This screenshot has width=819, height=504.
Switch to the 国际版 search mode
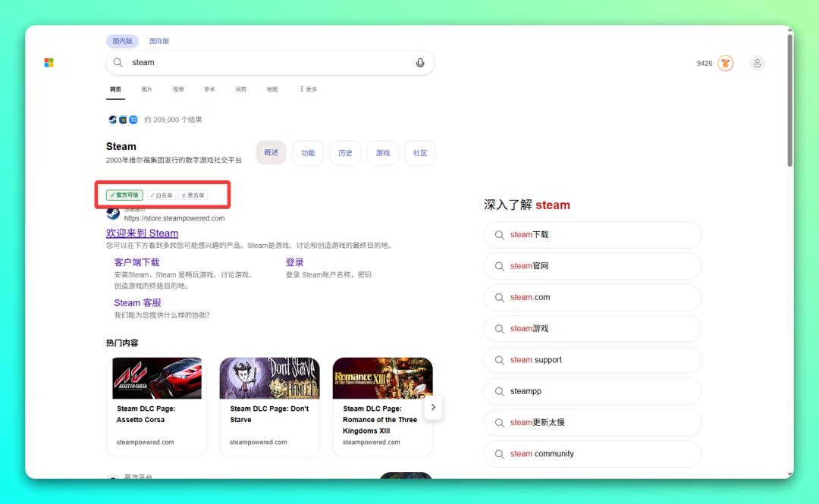[159, 41]
